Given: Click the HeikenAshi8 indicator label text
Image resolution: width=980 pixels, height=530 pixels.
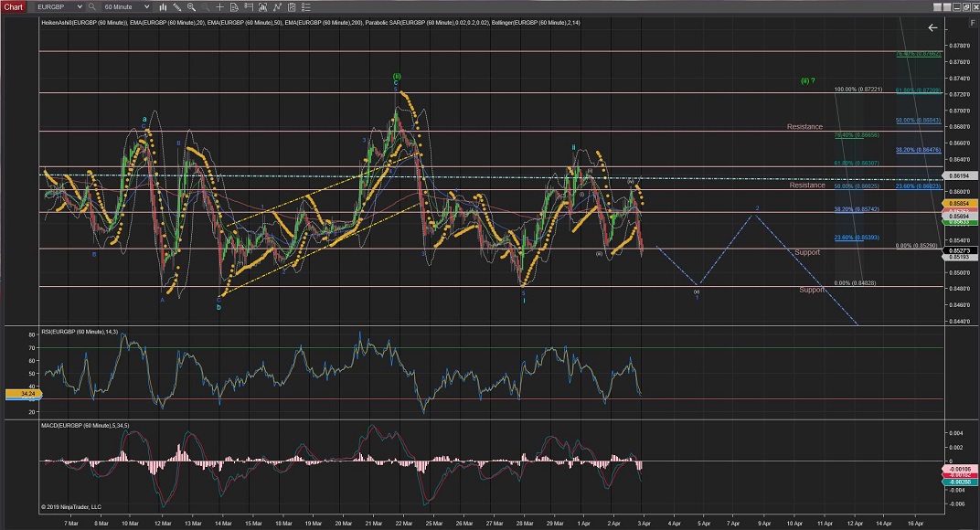Looking at the screenshot, I should 84,23.
